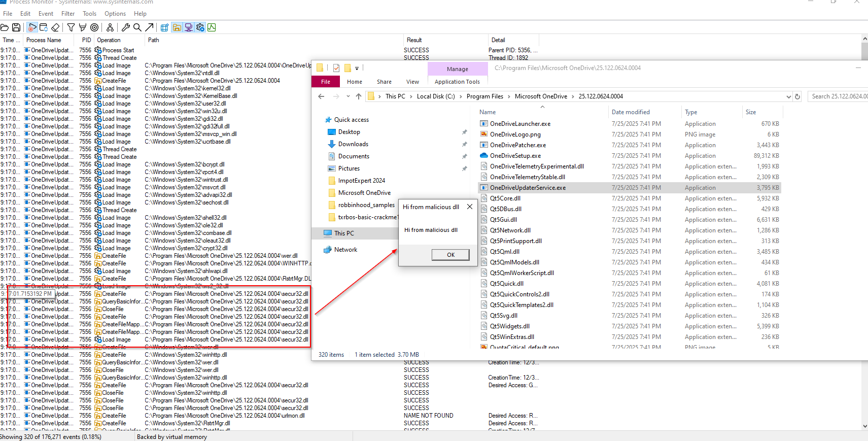868x441 pixels.
Task: Click the Operation column header
Action: 119,40
